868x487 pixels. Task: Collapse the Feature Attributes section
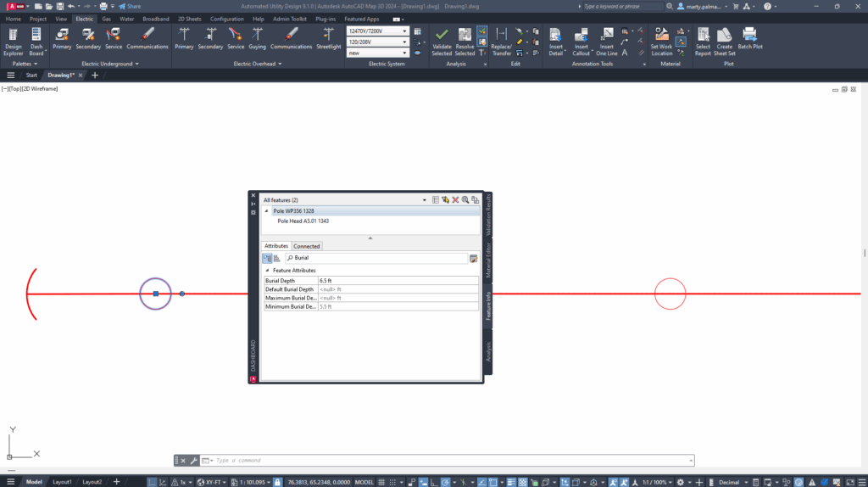pyautogui.click(x=268, y=270)
